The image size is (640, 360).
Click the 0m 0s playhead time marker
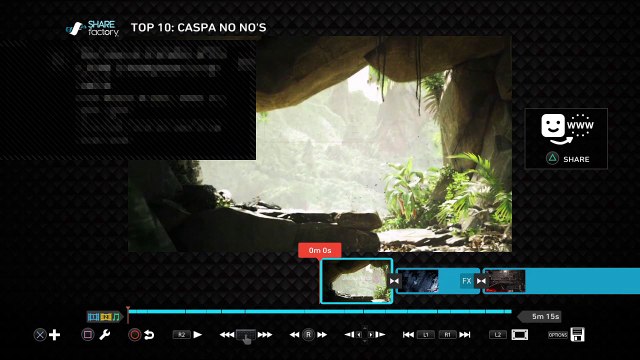pyautogui.click(x=320, y=250)
